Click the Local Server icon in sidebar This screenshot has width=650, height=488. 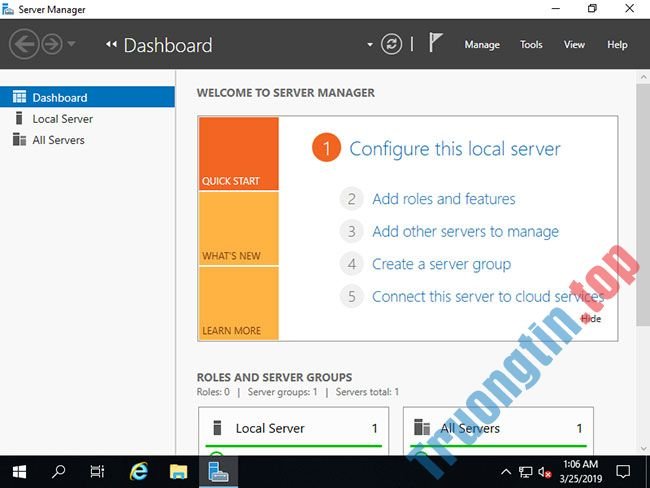point(19,118)
